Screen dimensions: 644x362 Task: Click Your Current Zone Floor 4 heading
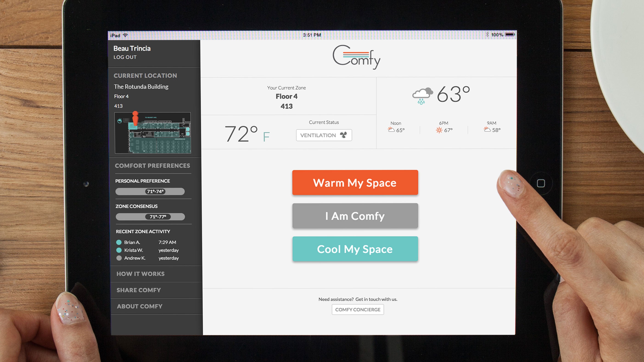(x=286, y=96)
